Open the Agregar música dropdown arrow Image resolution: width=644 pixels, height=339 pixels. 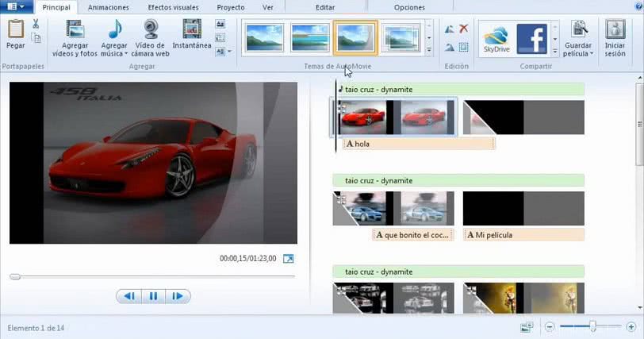pos(125,55)
